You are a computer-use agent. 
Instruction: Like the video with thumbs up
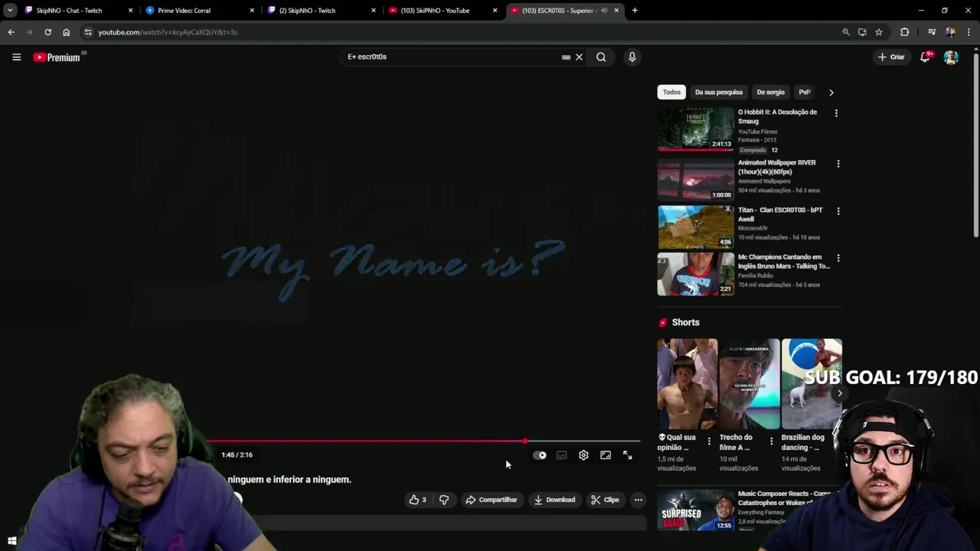coord(417,500)
